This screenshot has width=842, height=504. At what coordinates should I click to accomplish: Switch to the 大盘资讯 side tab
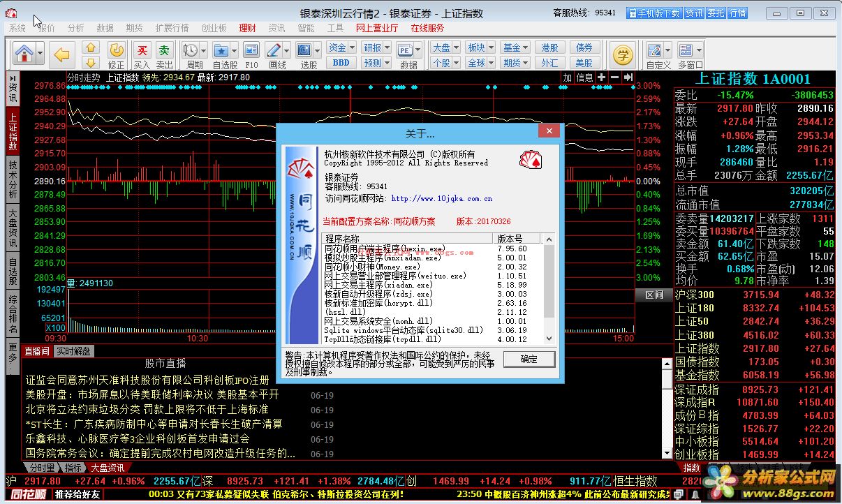click(13, 228)
